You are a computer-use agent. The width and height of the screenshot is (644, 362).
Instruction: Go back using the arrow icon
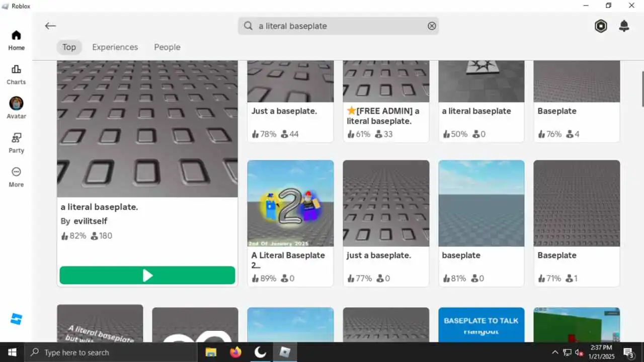[50, 26]
